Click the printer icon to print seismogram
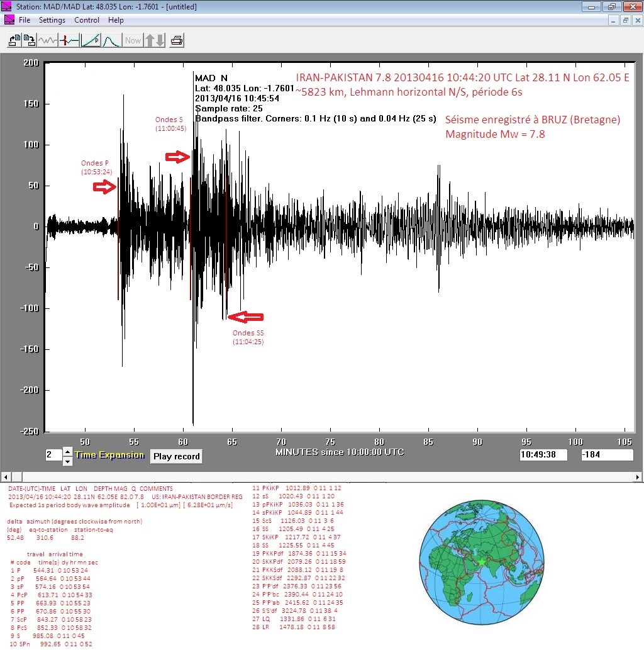This screenshot has height=650, width=644. (177, 41)
